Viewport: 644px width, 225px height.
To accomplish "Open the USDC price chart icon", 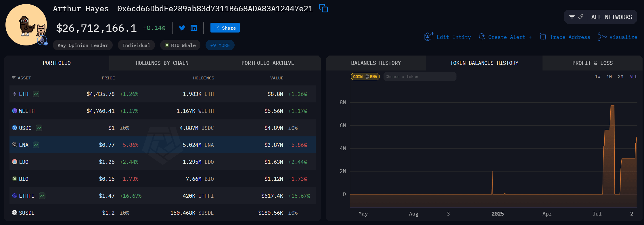I will (x=39, y=128).
